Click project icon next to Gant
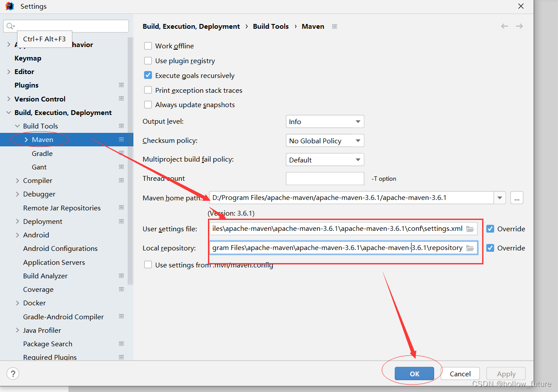Screen dimensions: 558x392 pyautogui.click(x=121, y=167)
